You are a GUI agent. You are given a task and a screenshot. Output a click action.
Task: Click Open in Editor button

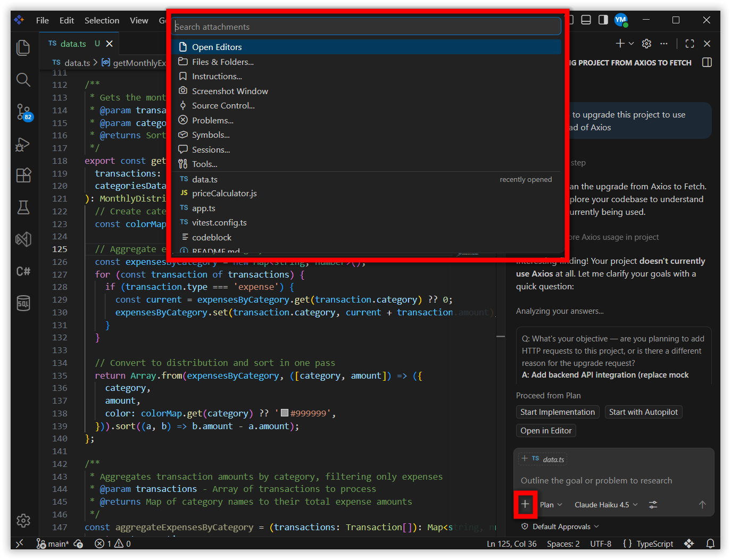[x=546, y=431]
